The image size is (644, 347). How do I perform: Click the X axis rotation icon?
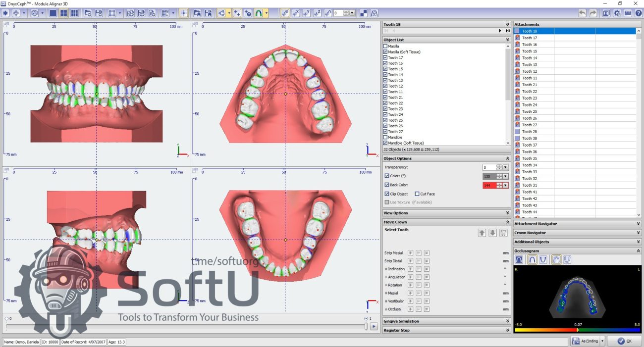296,13
